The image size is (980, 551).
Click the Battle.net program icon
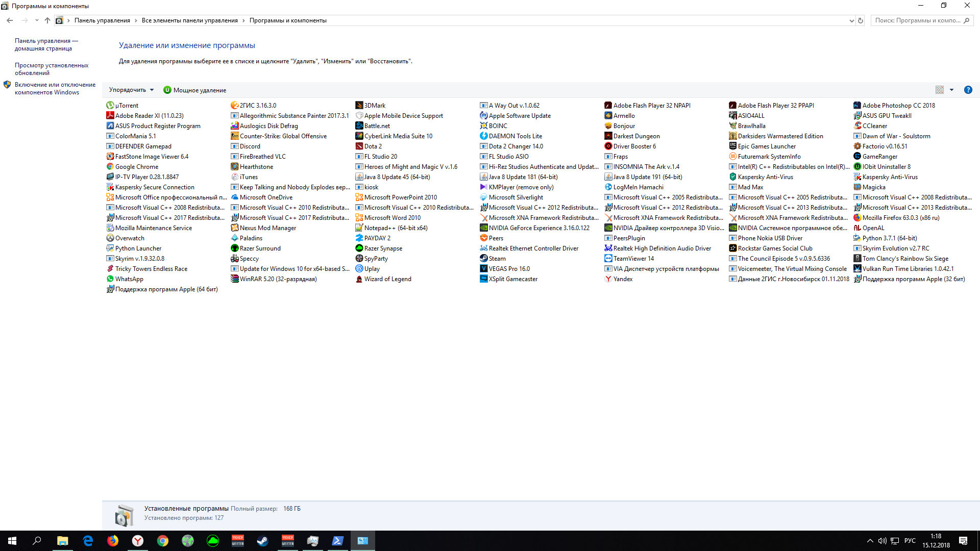[359, 126]
